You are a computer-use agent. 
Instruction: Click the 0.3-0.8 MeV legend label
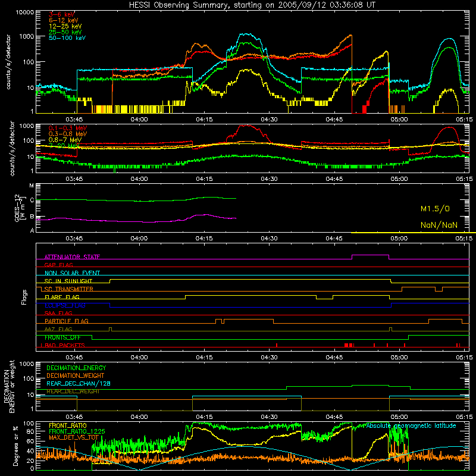click(68, 134)
